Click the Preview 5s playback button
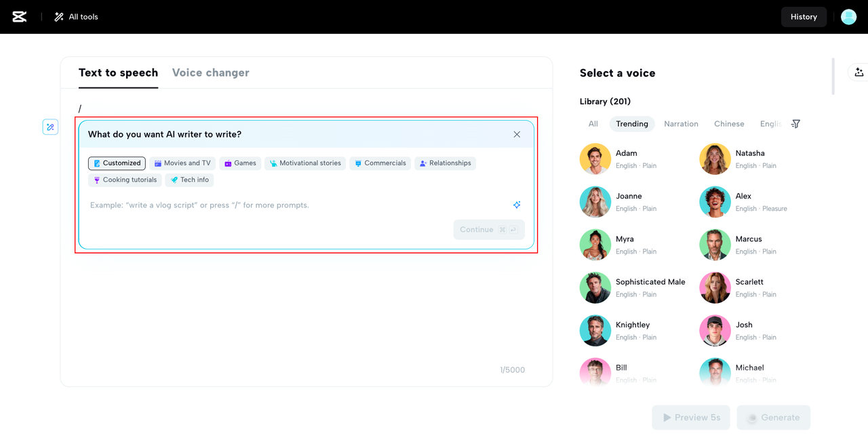This screenshot has height=448, width=868. point(690,418)
